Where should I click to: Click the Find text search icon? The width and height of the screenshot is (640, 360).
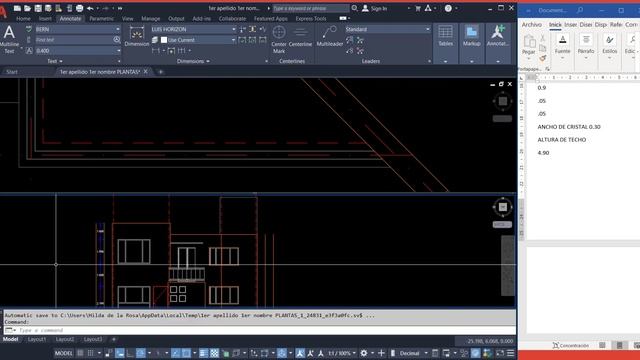pyautogui.click(x=117, y=40)
